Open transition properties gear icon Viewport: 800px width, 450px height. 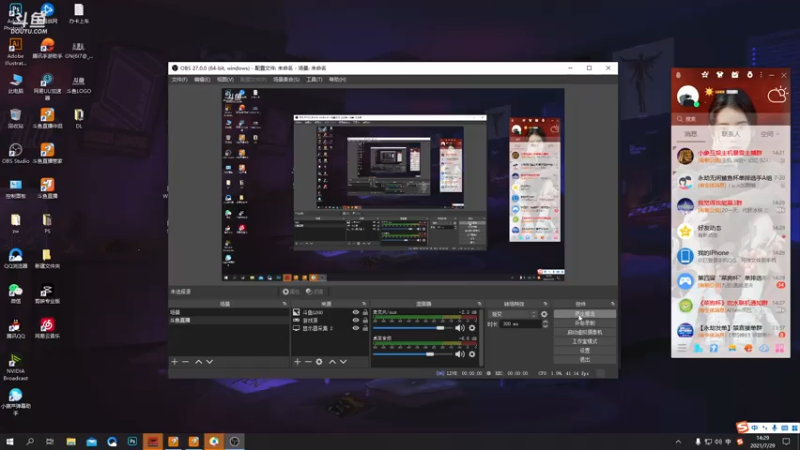[544, 314]
